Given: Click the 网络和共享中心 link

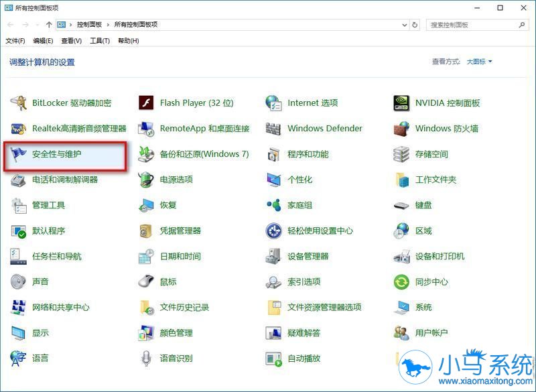Looking at the screenshot, I should 61,308.
